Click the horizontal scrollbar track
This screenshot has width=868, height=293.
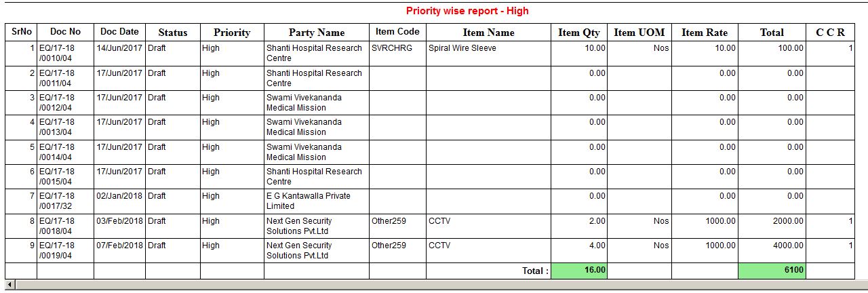[434, 284]
